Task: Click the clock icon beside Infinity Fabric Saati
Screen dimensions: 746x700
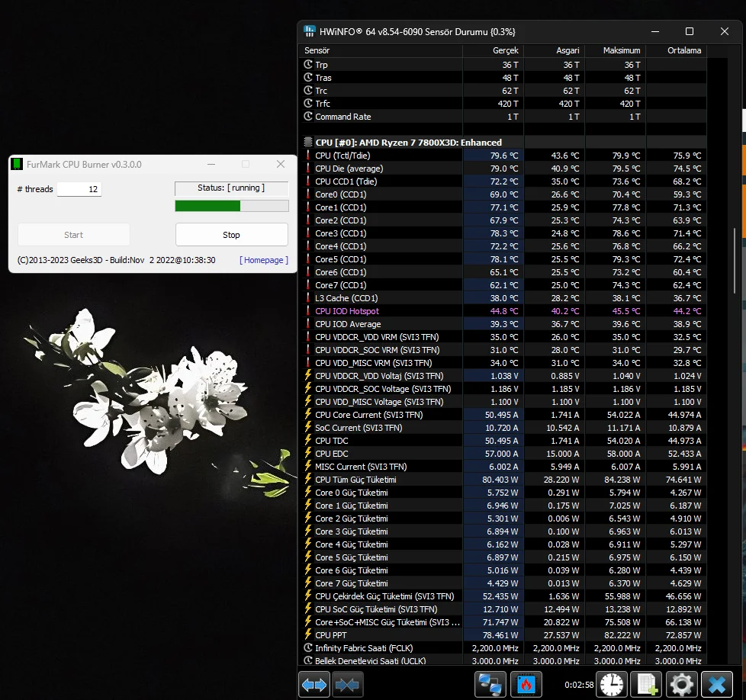Action: pos(308,647)
